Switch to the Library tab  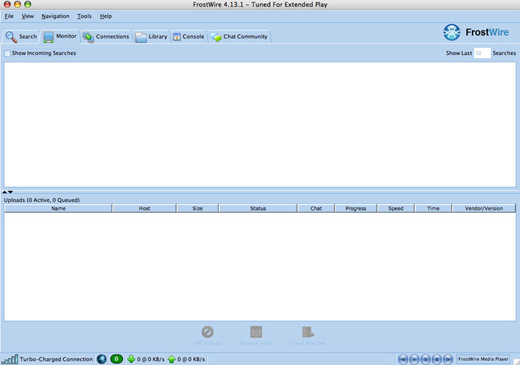point(151,37)
